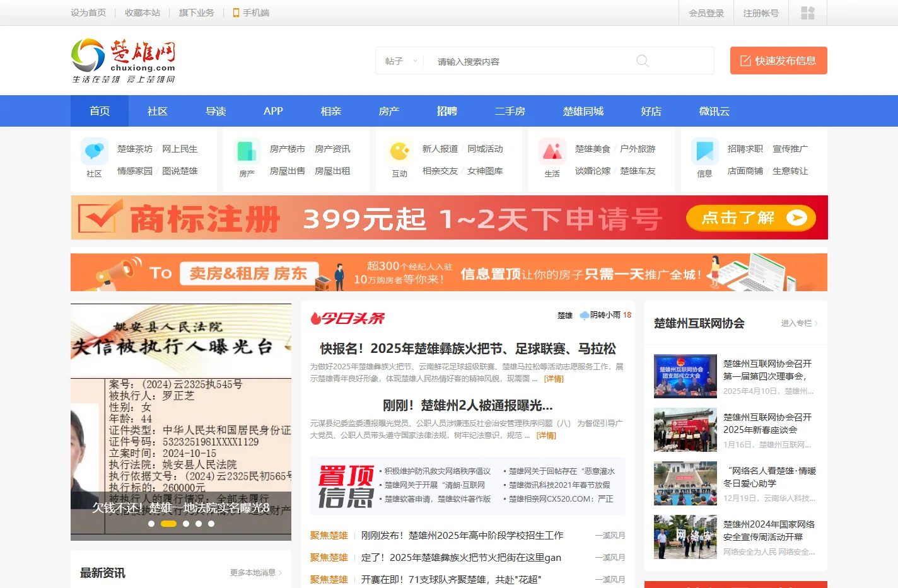Open 楚雄网关于开展 清朗·互联网 notice
Screen dimensions: 898x588
coord(434,485)
